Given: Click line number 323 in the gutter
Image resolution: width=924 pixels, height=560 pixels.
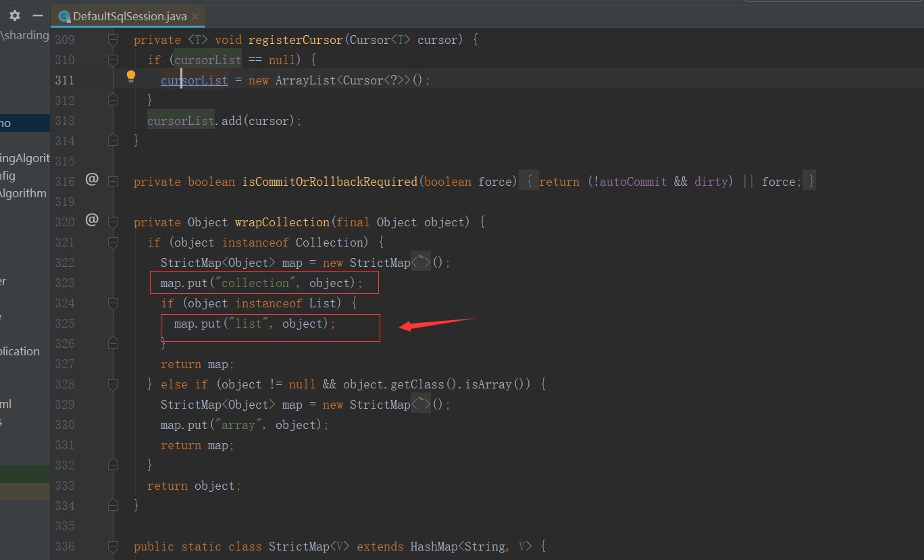Looking at the screenshot, I should point(65,283).
